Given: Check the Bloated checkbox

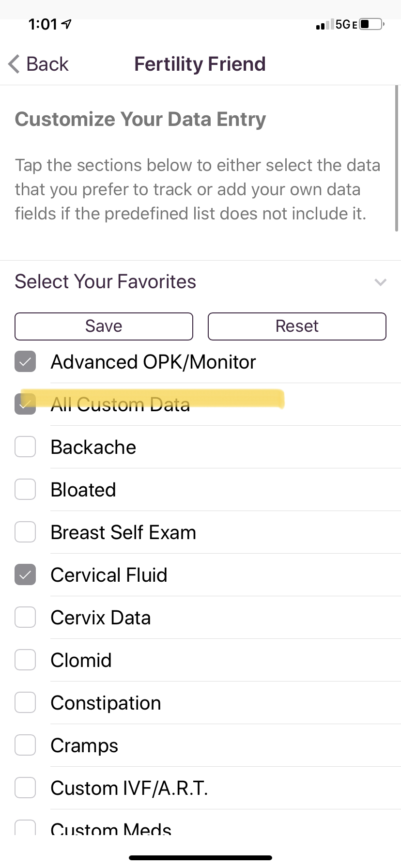Looking at the screenshot, I should 25,489.
